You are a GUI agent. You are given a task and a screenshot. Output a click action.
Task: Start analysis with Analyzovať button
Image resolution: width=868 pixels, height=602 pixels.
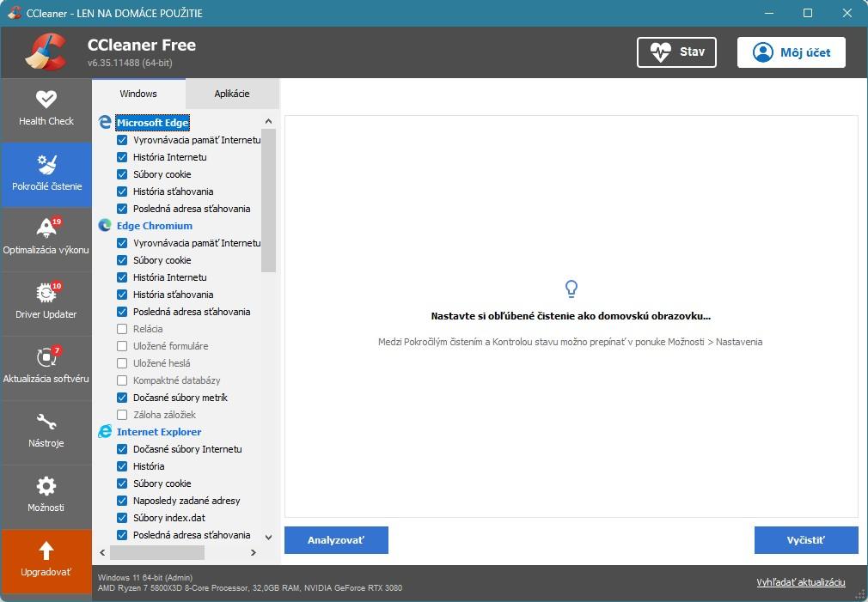pyautogui.click(x=336, y=540)
